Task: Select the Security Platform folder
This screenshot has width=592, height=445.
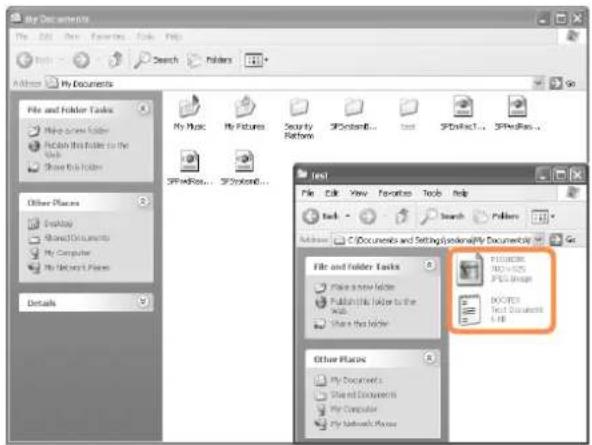Action: pyautogui.click(x=299, y=118)
